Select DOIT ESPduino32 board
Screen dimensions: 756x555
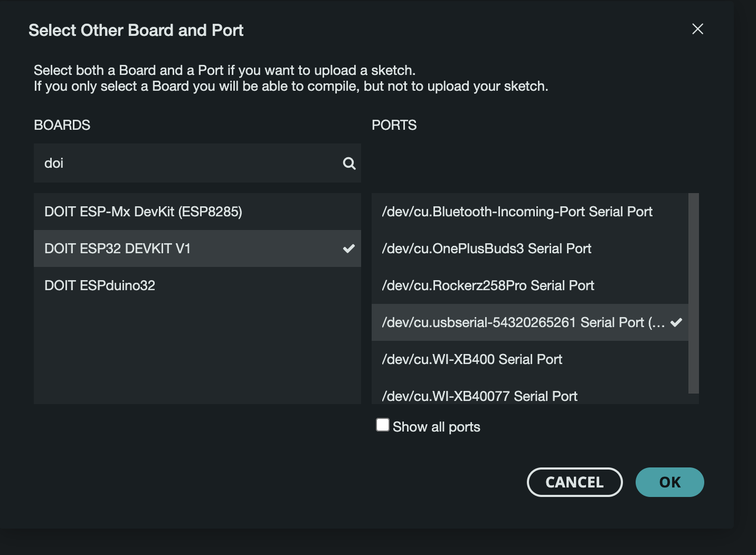point(197,285)
